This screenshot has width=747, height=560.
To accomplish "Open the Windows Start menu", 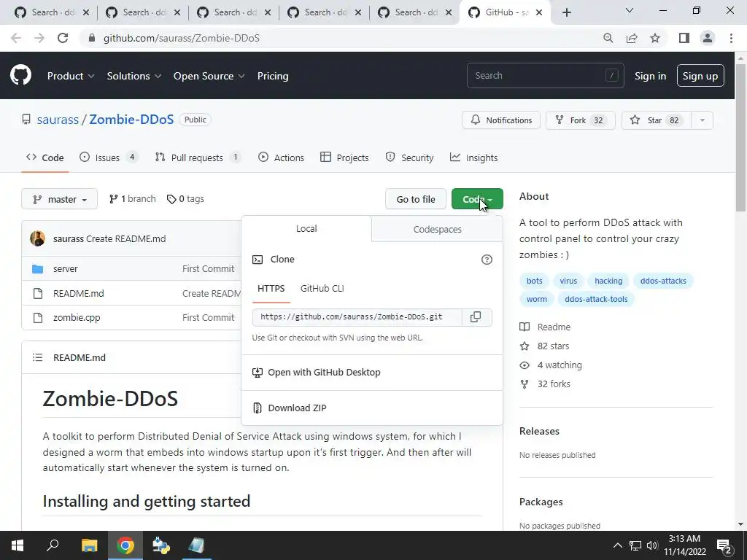I will tap(18, 545).
